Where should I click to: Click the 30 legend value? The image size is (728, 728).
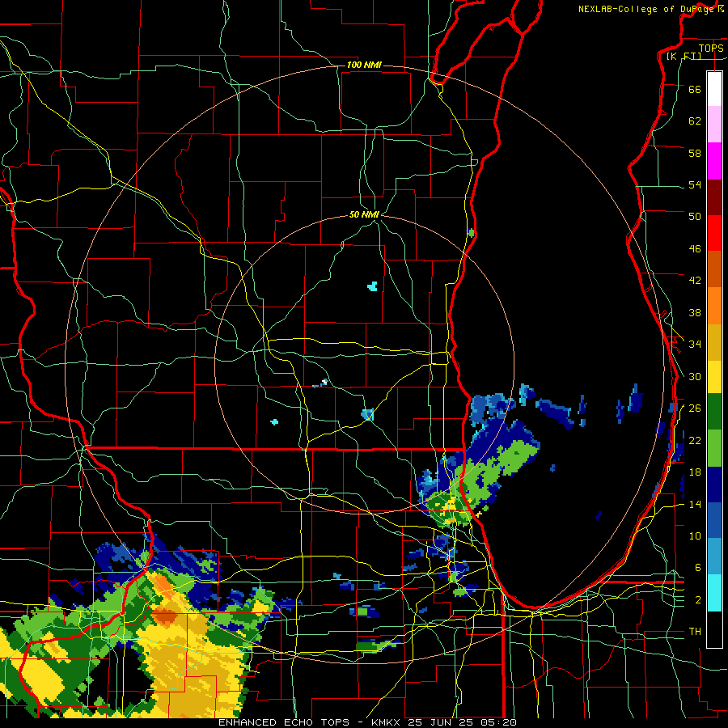pos(695,376)
